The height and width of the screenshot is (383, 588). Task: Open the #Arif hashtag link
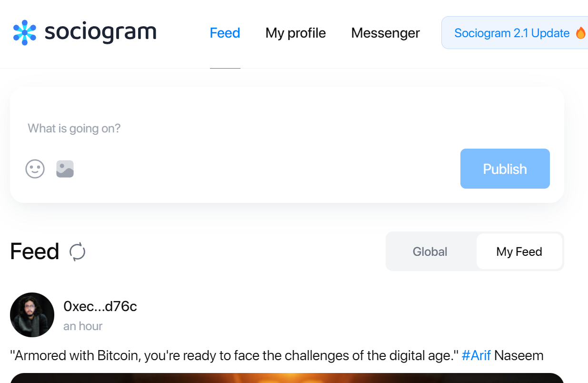pos(476,355)
